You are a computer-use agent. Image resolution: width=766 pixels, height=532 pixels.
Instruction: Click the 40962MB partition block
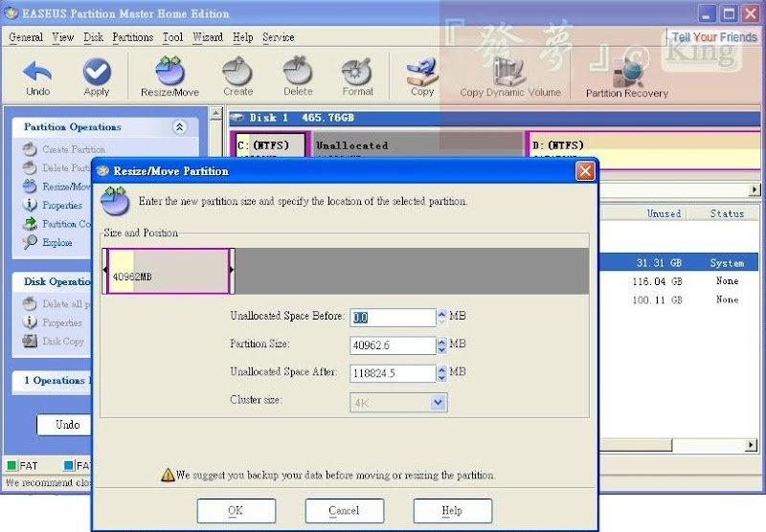pyautogui.click(x=169, y=271)
